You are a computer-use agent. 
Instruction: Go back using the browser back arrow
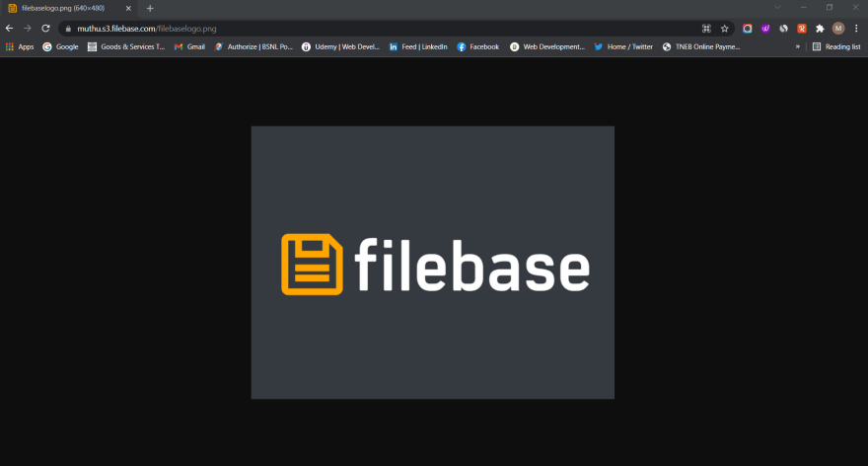(10, 29)
